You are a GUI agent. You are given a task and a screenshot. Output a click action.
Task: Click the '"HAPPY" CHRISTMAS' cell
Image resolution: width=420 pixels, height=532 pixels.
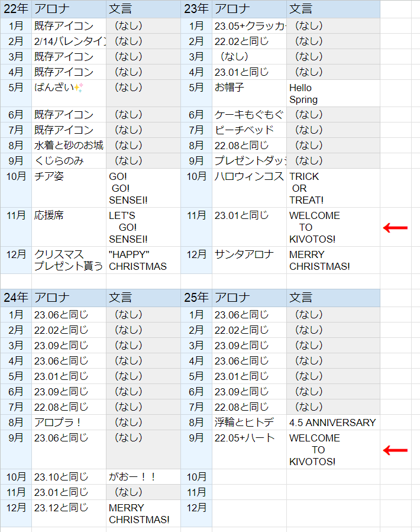143,260
